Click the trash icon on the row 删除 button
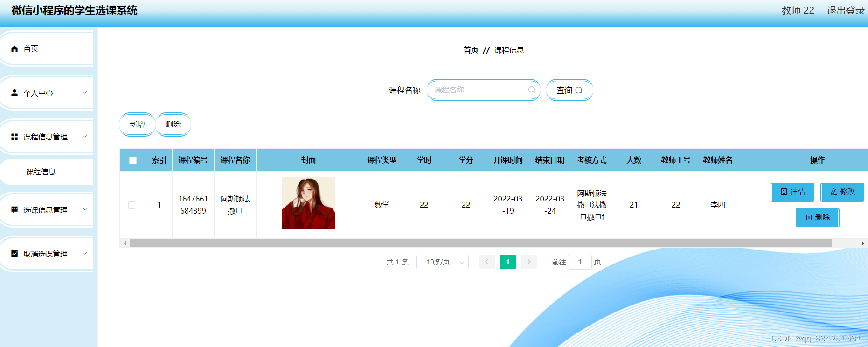The height and width of the screenshot is (347, 868). [809, 217]
